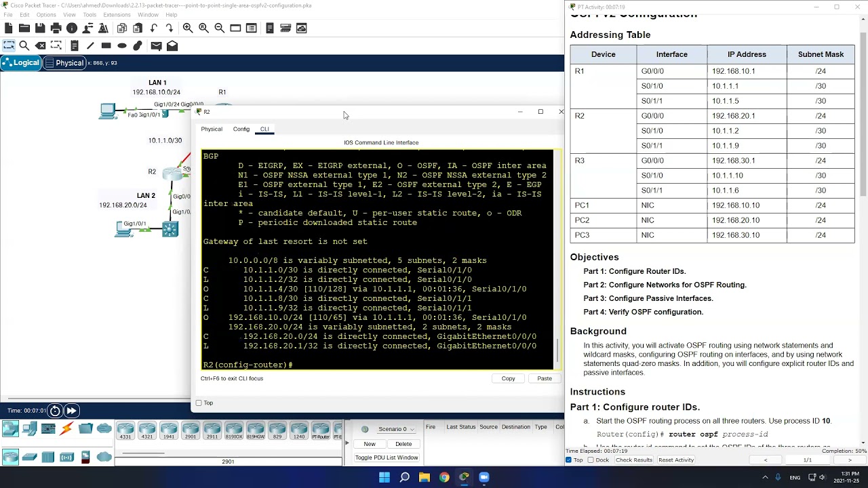Open the Activity Wizard icon
The width and height of the screenshot is (868, 488).
(x=104, y=28)
